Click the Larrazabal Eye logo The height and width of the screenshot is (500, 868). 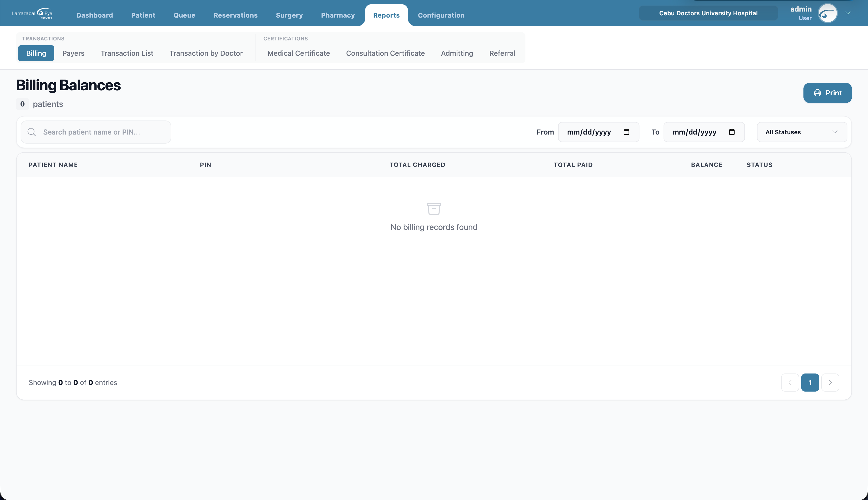pyautogui.click(x=32, y=14)
